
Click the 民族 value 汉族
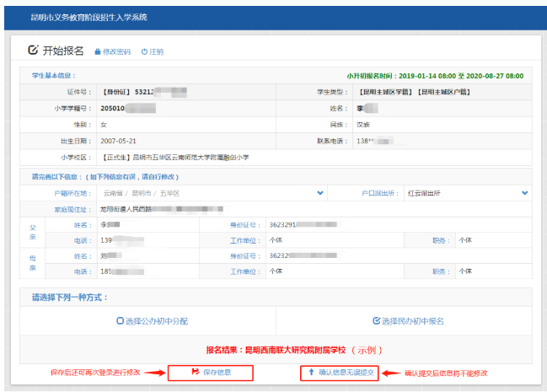[x=363, y=125]
